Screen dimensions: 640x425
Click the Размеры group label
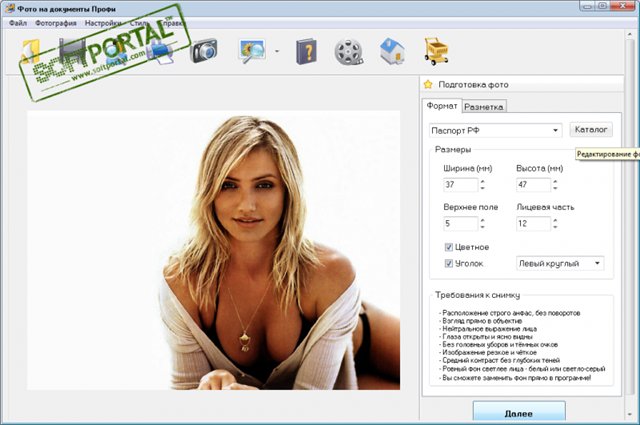click(453, 149)
